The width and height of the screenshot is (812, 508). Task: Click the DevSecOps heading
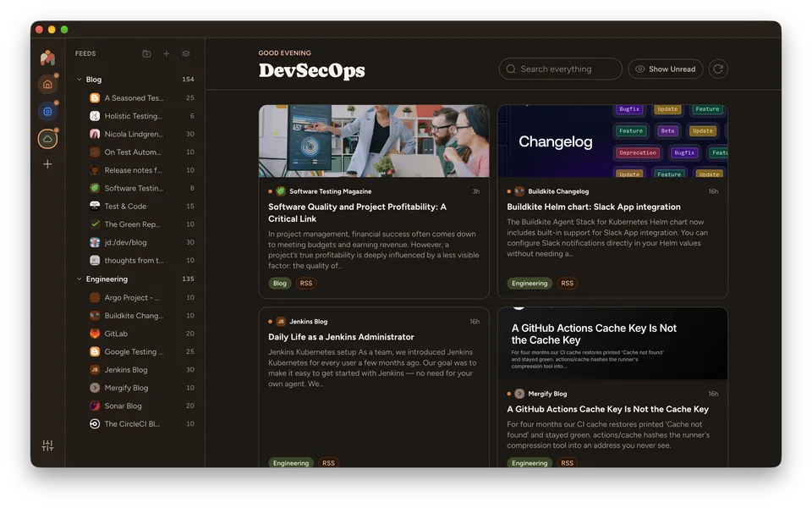point(312,70)
